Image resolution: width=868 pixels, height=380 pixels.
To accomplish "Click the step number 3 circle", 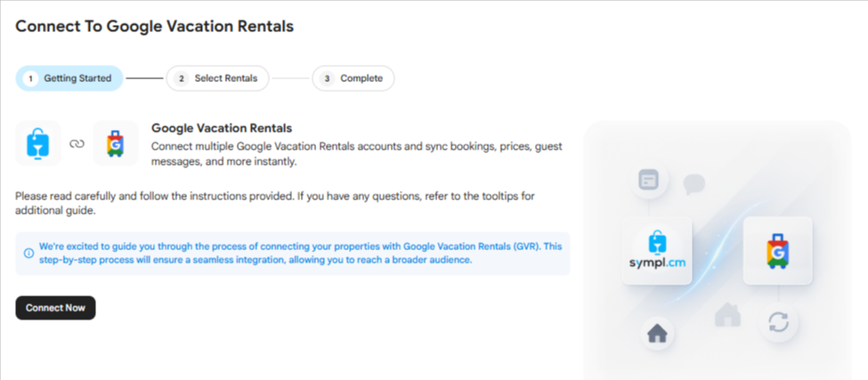I will [x=327, y=78].
